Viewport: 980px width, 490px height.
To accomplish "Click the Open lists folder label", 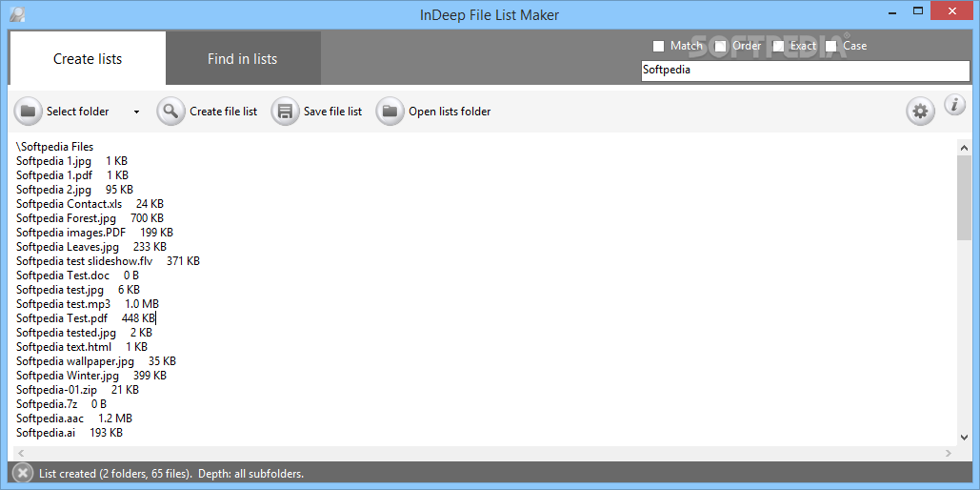I will [x=450, y=112].
